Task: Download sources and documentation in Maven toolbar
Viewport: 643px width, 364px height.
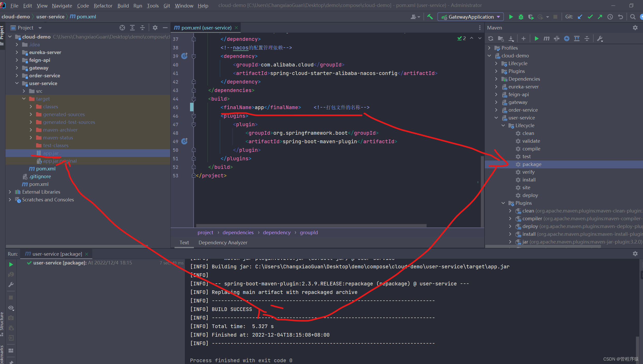Action: click(511, 39)
